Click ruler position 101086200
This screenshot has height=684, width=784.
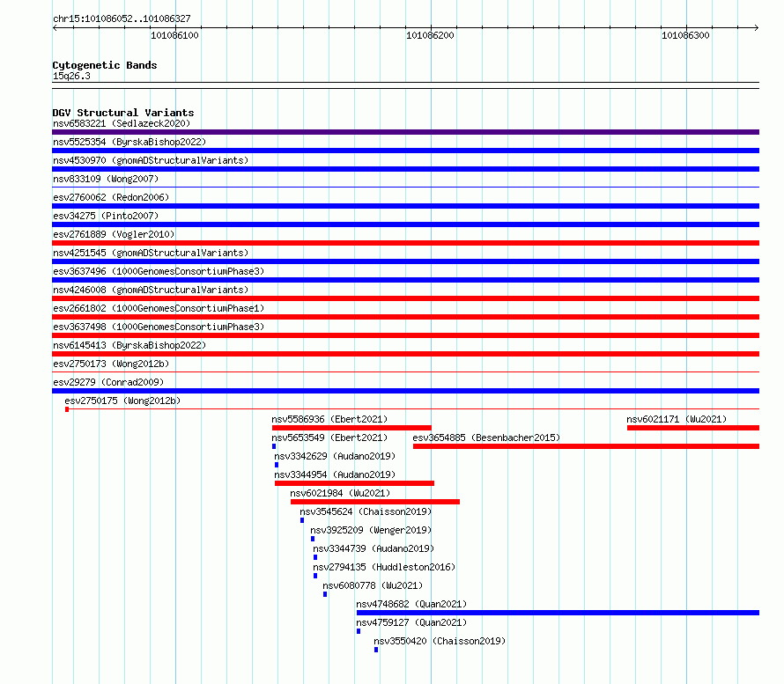point(430,35)
